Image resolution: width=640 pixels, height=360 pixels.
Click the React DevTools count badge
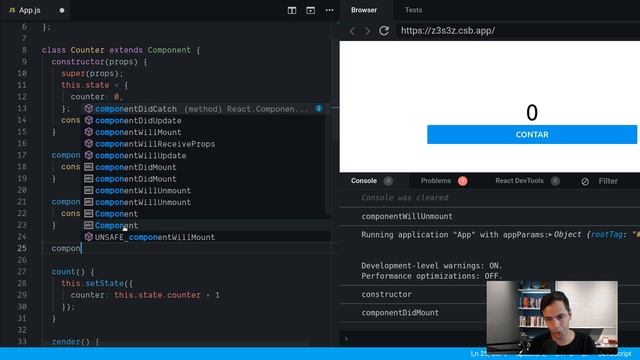(x=555, y=181)
